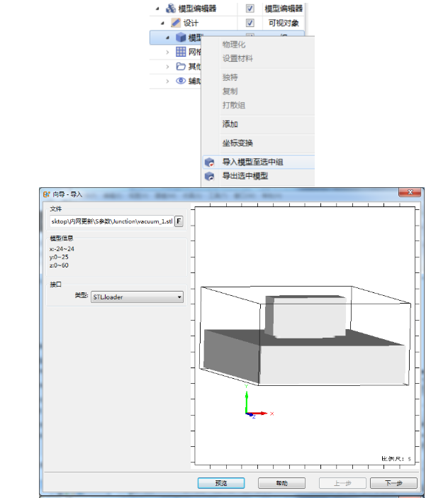Collapse the 设计 tree node

[x=162, y=23]
